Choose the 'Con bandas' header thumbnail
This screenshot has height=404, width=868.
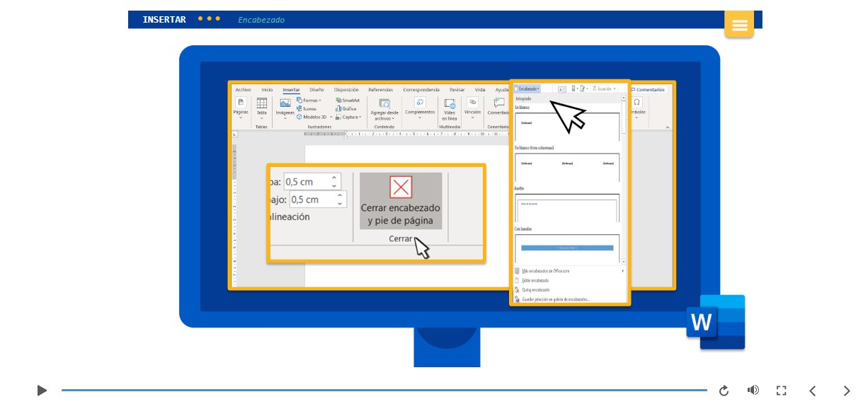tap(566, 248)
